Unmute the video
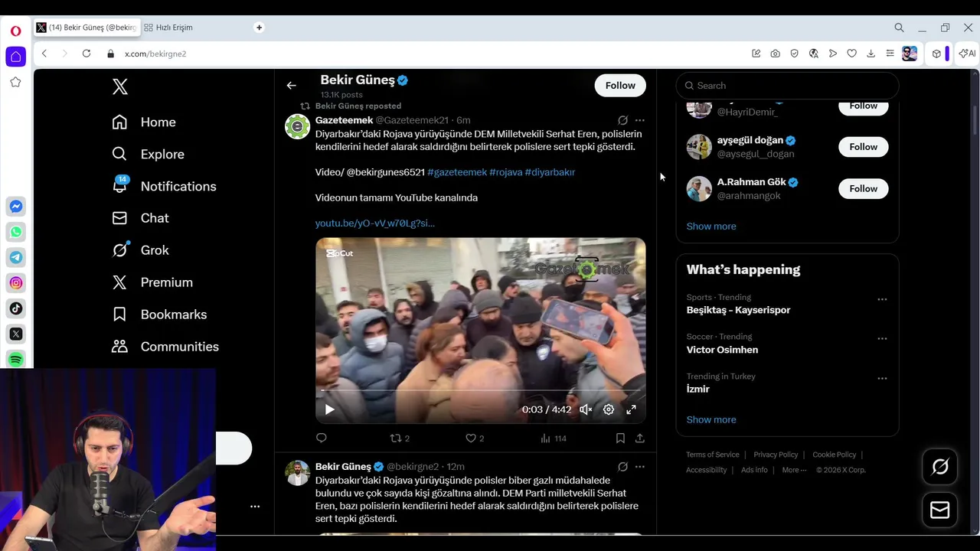The width and height of the screenshot is (980, 551). point(586,409)
